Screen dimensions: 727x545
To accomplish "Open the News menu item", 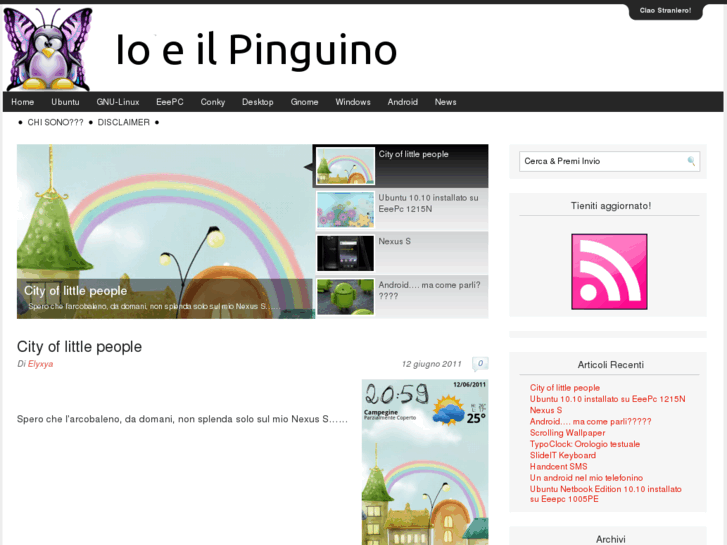I will click(446, 102).
